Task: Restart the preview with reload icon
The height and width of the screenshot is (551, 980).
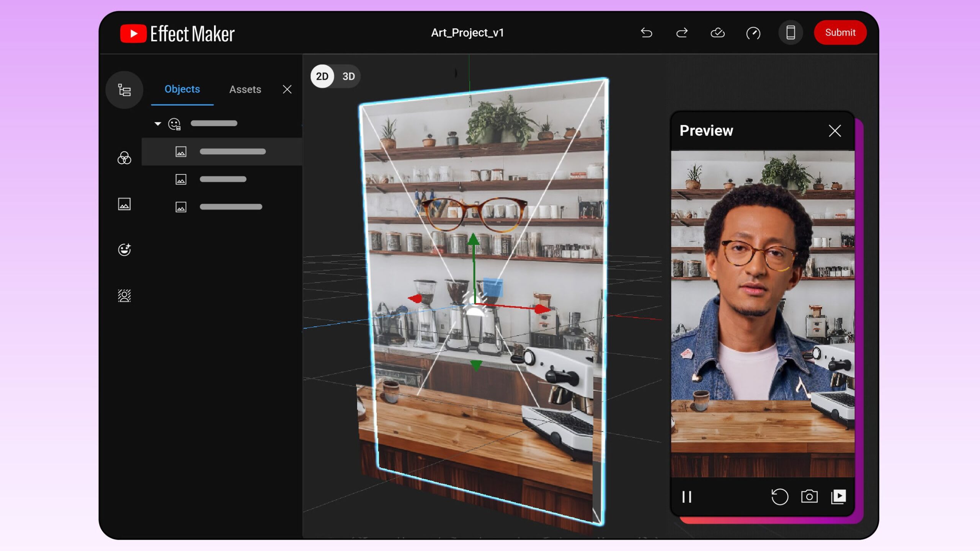Action: tap(779, 497)
